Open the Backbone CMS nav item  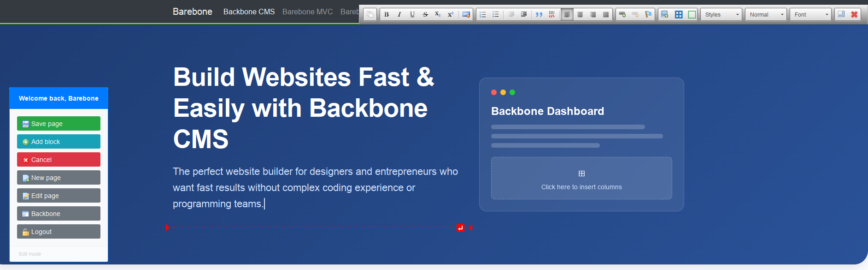[x=249, y=12]
